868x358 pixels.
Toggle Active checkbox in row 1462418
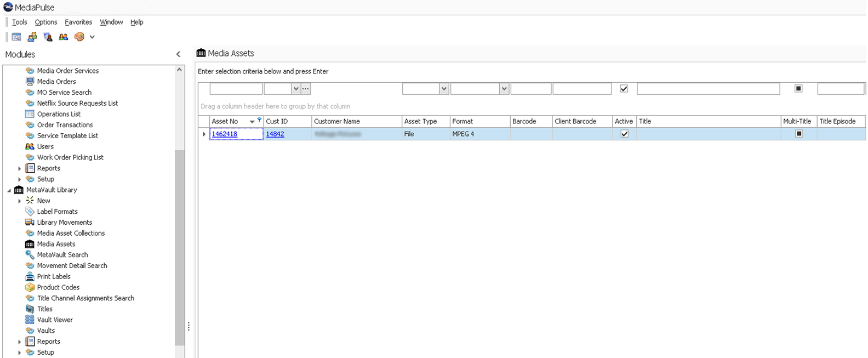(x=624, y=134)
